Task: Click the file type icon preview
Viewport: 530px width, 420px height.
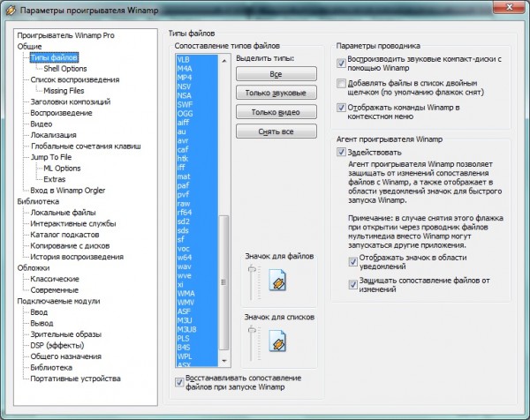Action: tap(277, 280)
